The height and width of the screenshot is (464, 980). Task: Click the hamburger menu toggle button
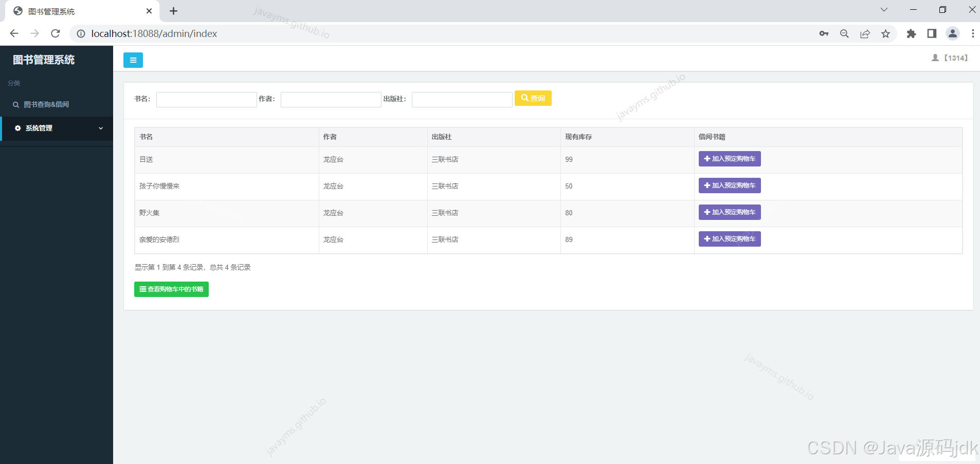point(133,60)
